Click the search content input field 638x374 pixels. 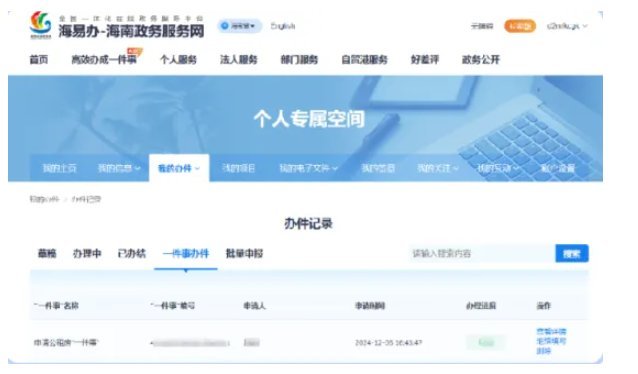(x=481, y=254)
